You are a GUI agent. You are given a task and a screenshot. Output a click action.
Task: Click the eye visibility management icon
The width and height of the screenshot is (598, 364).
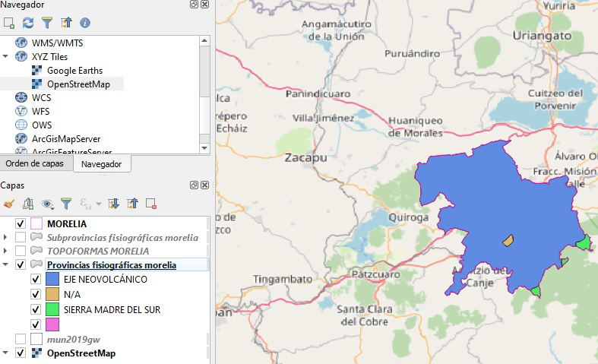pyautogui.click(x=47, y=204)
